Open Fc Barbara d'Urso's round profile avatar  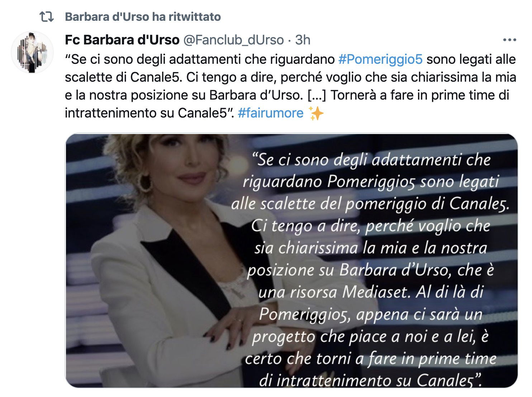[32, 52]
